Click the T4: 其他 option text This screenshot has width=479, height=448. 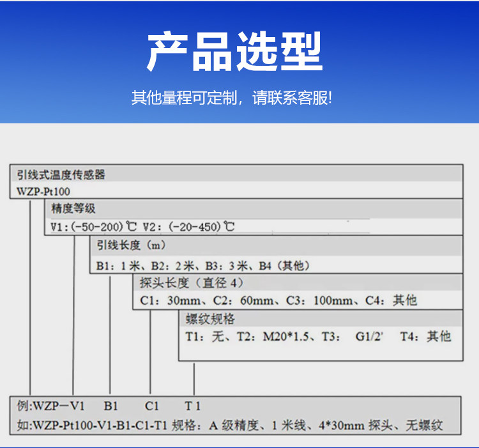[425, 337]
